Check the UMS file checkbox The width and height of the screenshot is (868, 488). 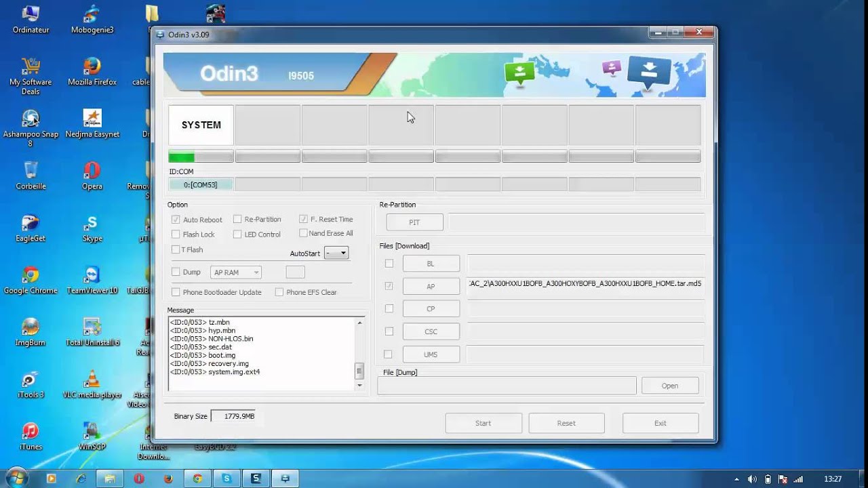coord(389,354)
